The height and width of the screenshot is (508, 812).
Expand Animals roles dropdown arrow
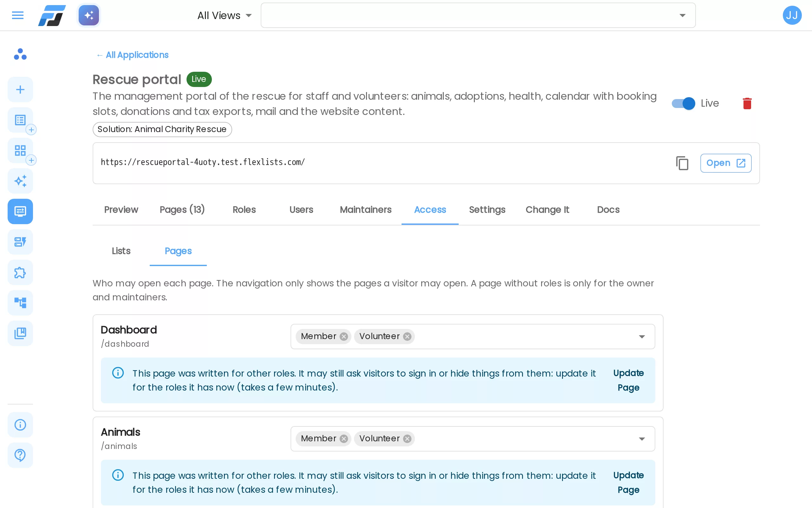pos(642,439)
